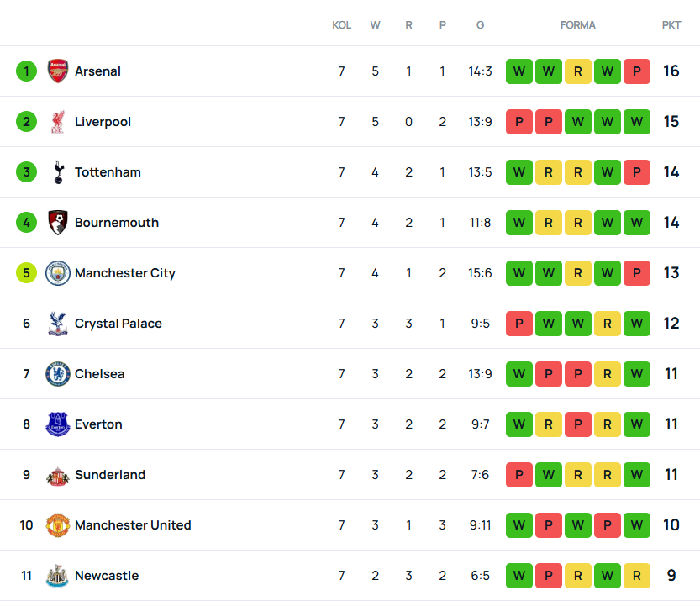
Task: Click Arsenal's red P form badge
Action: pyautogui.click(x=636, y=71)
